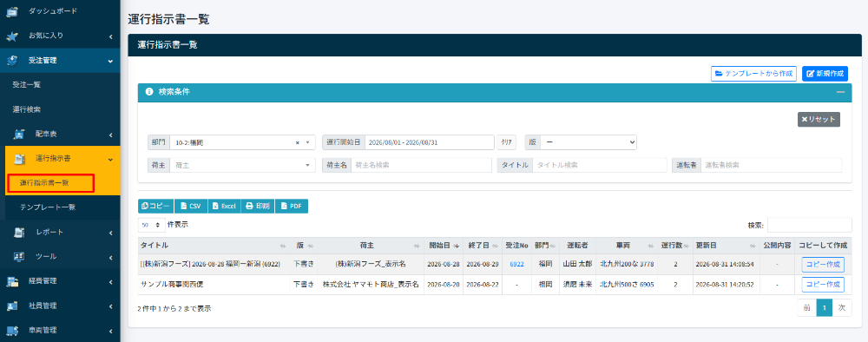Click the 運行開始日 date range field

click(429, 142)
